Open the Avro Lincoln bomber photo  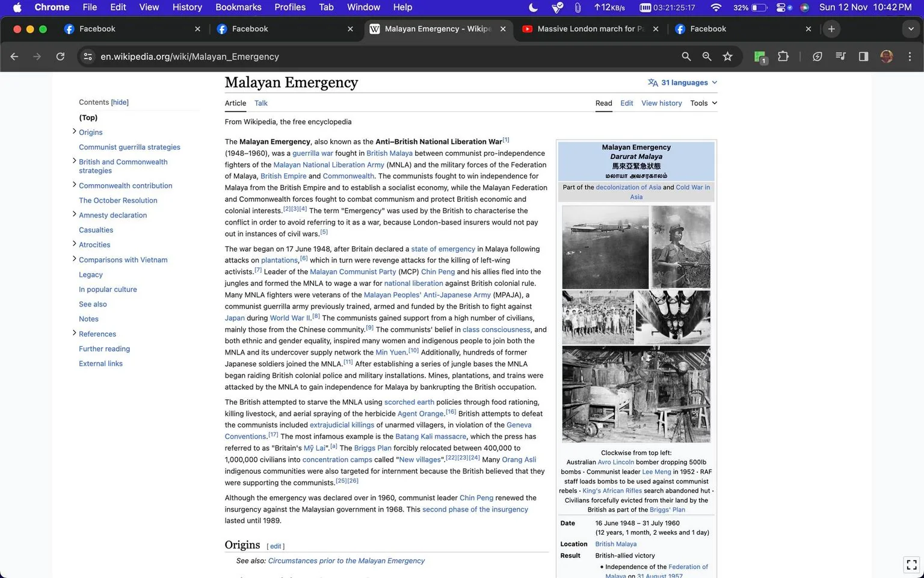click(605, 247)
